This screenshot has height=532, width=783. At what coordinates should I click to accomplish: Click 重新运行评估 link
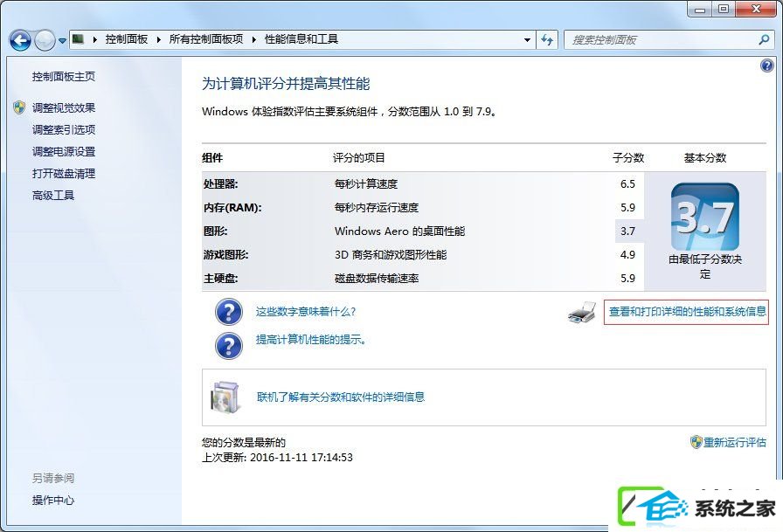(734, 442)
